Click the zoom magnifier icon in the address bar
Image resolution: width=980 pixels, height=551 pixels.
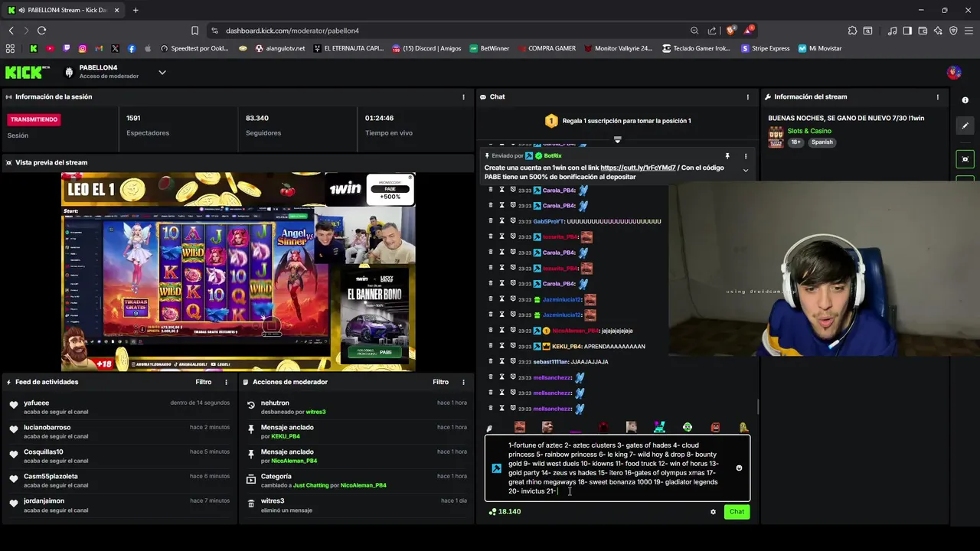pyautogui.click(x=694, y=31)
